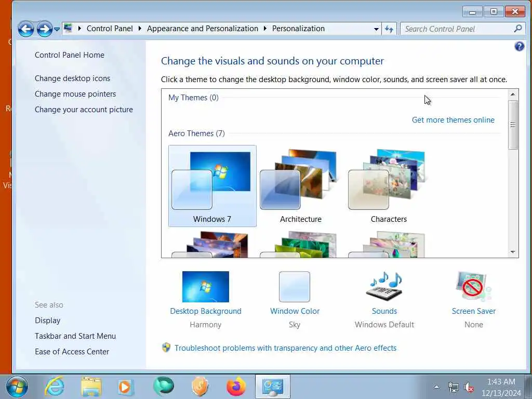Open the Desktop Background text link
Viewport: 532px width, 399px height.
(206, 311)
